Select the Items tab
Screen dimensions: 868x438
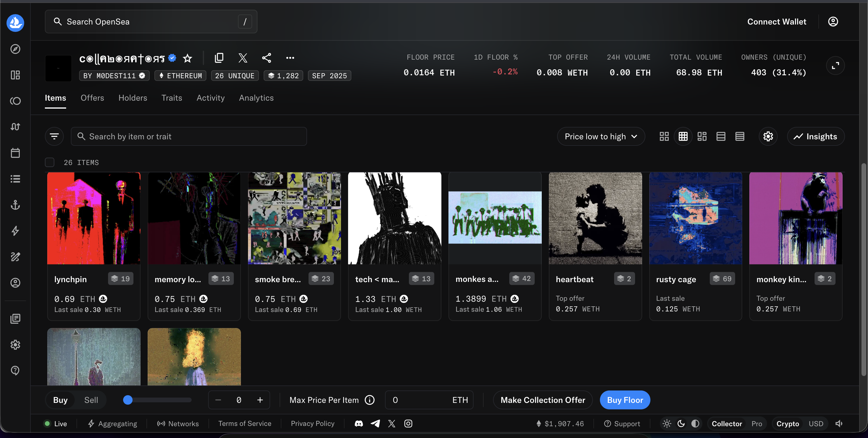click(56, 98)
